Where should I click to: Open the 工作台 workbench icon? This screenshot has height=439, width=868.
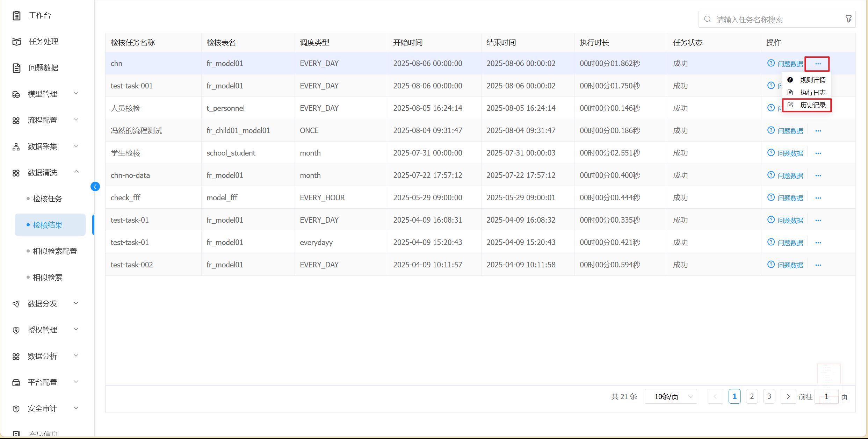coord(16,15)
